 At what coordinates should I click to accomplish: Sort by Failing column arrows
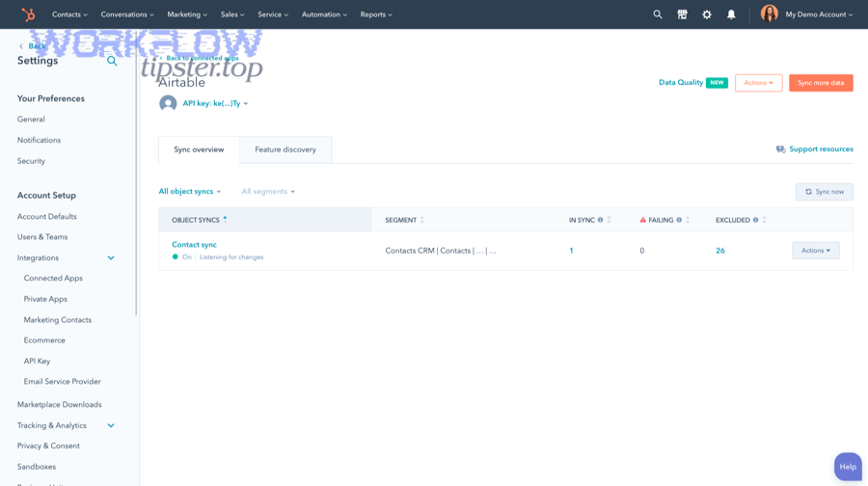click(687, 220)
